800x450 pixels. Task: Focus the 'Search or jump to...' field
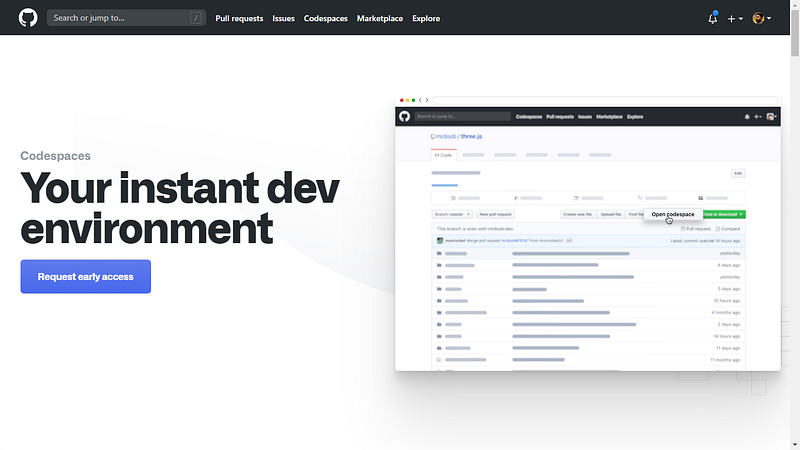click(x=127, y=18)
